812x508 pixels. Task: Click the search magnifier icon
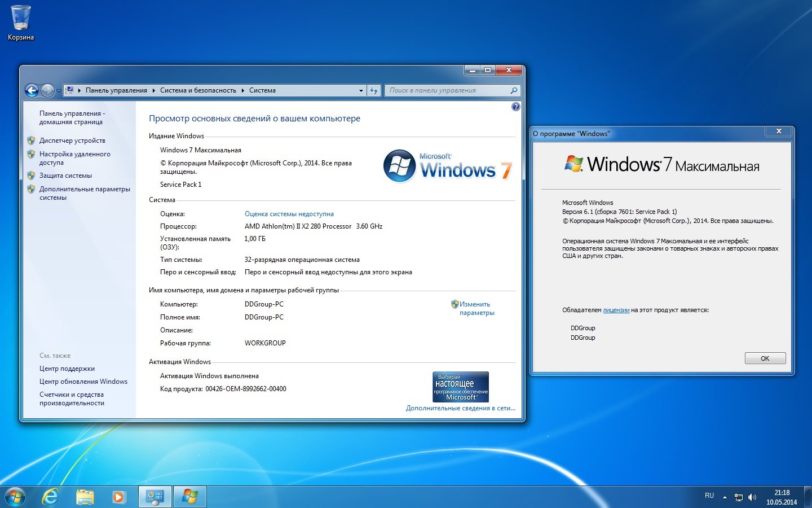[514, 90]
